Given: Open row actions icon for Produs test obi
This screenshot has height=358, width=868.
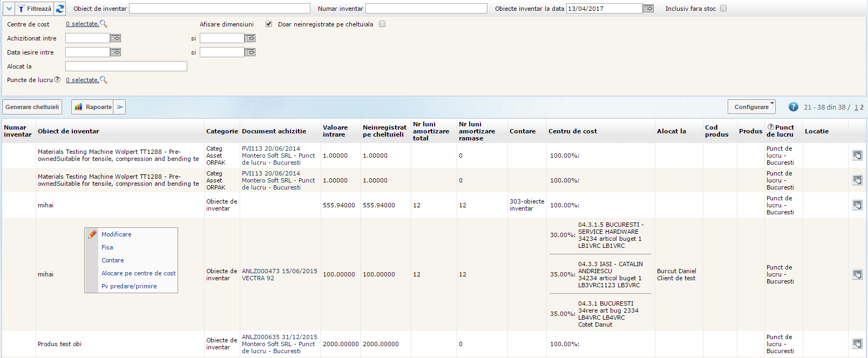Looking at the screenshot, I should click(857, 343).
